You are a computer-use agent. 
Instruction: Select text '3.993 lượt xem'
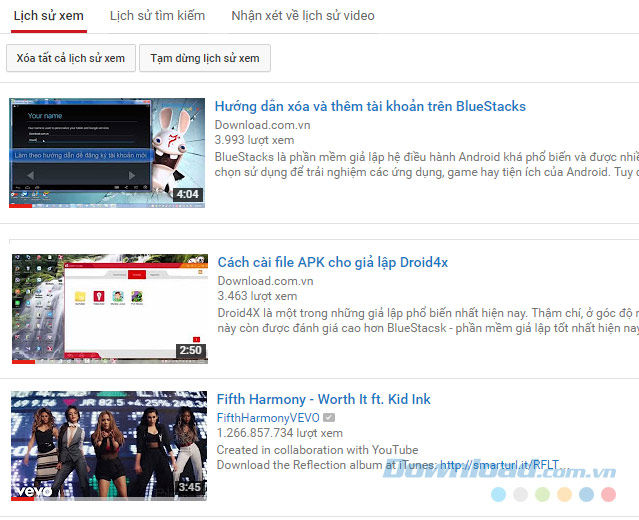point(254,140)
